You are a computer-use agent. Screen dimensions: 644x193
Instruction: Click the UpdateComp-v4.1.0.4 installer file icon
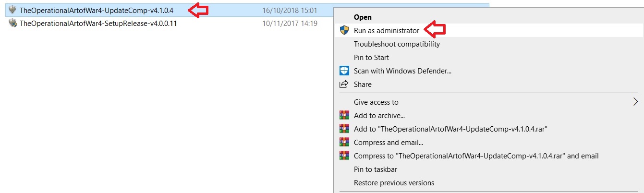click(x=13, y=10)
